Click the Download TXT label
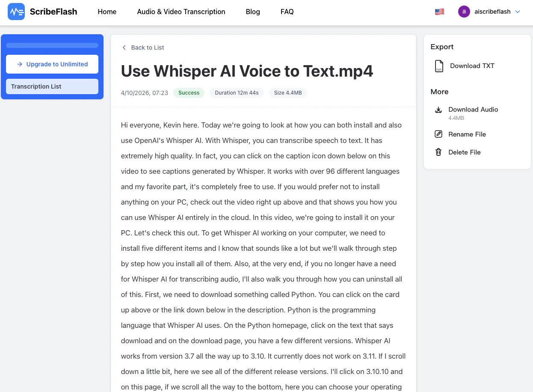The width and height of the screenshot is (533, 392). 472,66
